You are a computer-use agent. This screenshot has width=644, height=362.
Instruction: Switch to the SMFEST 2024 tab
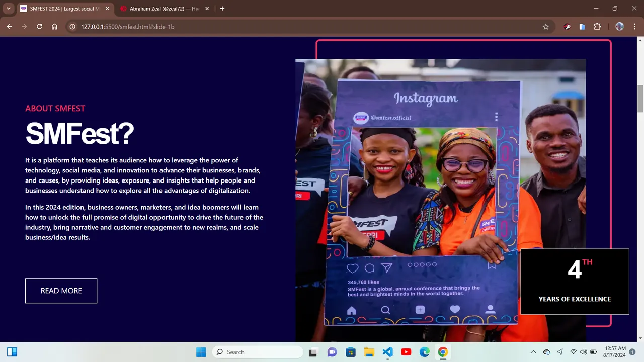tap(64, 9)
